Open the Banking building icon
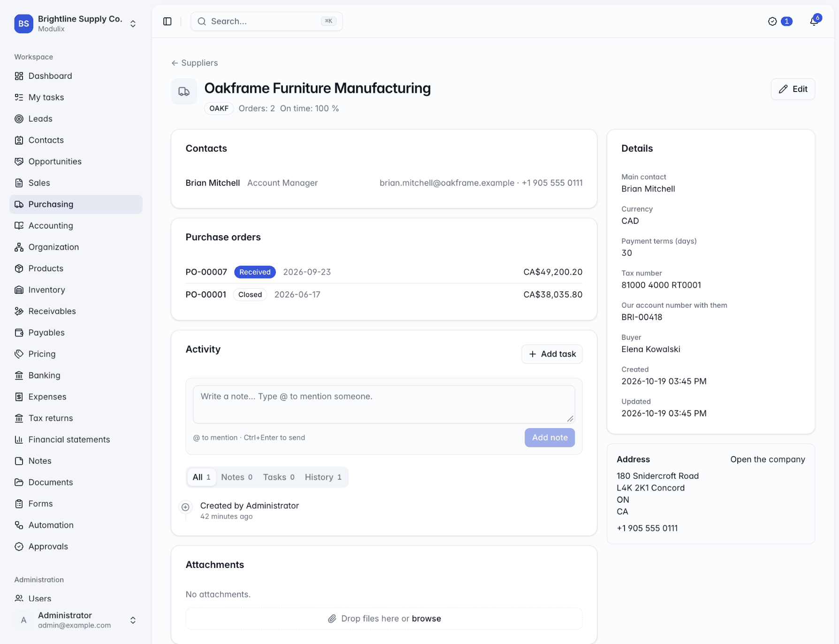 (19, 375)
